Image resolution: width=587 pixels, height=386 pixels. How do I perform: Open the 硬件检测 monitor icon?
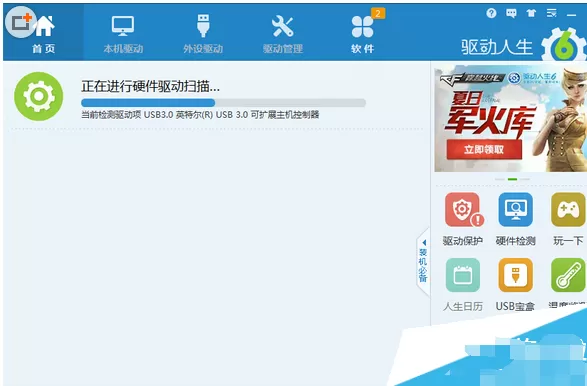point(515,210)
